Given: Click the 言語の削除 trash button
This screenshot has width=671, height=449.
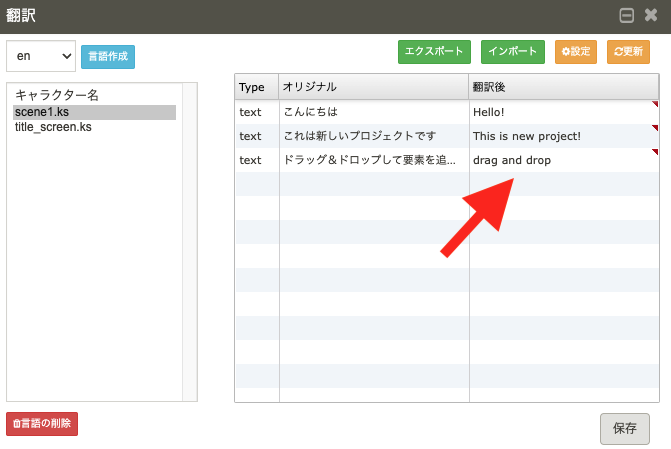Looking at the screenshot, I should point(42,424).
